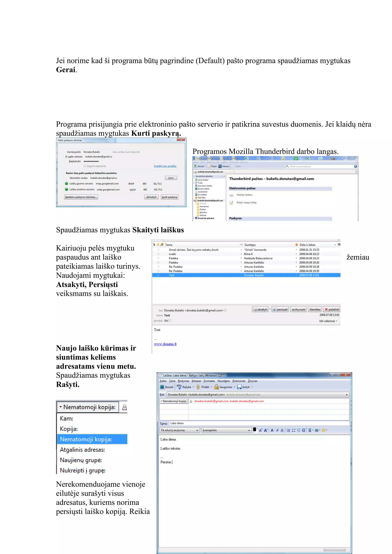Click bold A formatting icon

[x=272, y=430]
